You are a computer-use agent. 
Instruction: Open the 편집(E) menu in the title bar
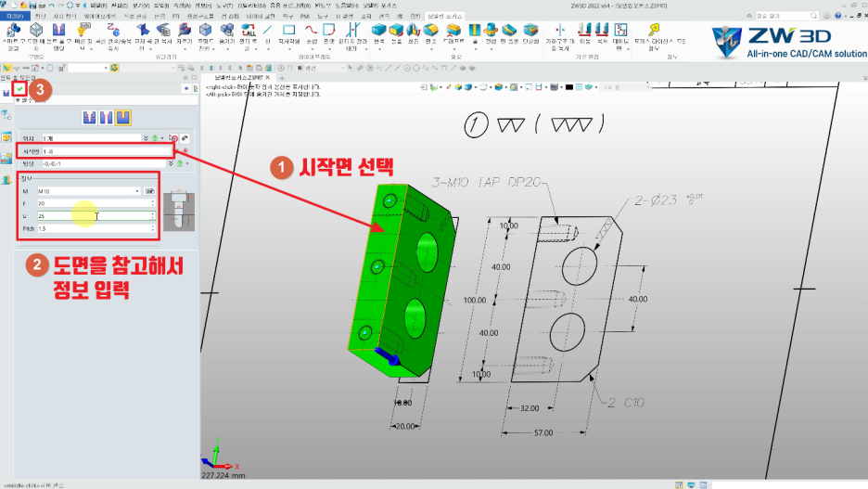point(119,6)
